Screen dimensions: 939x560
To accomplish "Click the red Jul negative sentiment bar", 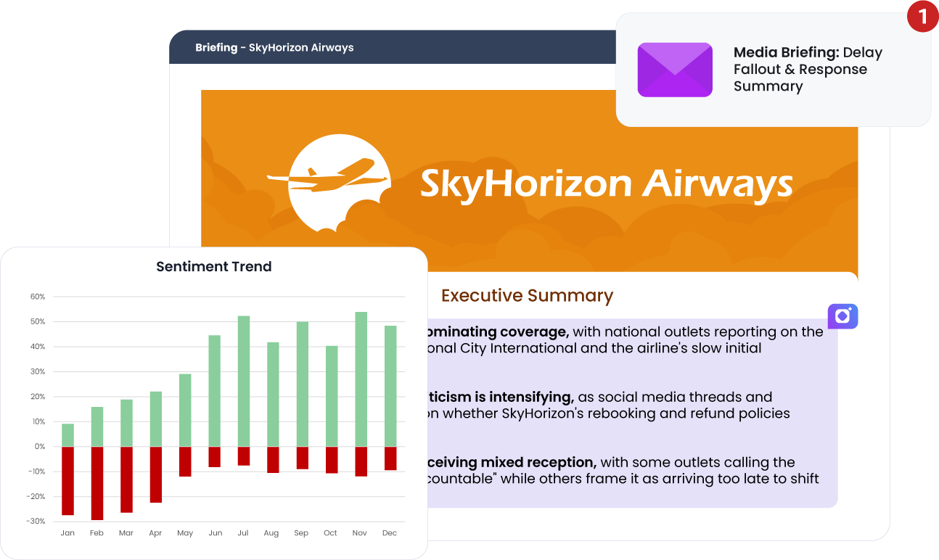I will point(244,456).
